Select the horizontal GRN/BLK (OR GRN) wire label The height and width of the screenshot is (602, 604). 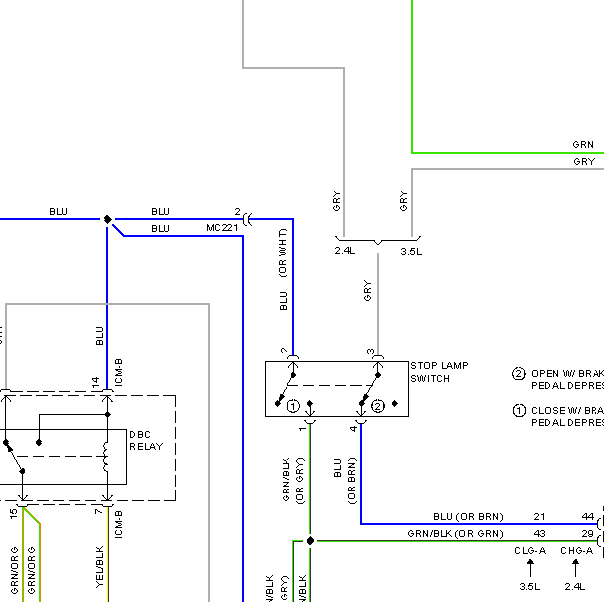[x=455, y=534]
